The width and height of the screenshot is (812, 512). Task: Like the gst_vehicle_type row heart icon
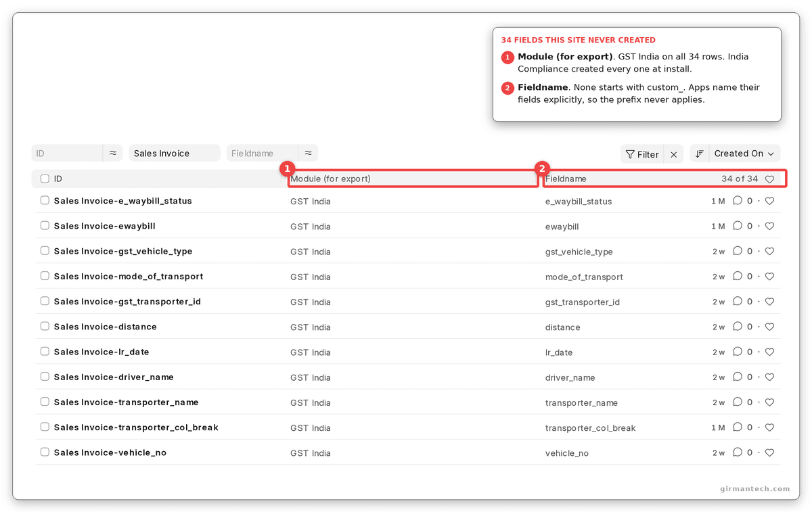tap(769, 251)
